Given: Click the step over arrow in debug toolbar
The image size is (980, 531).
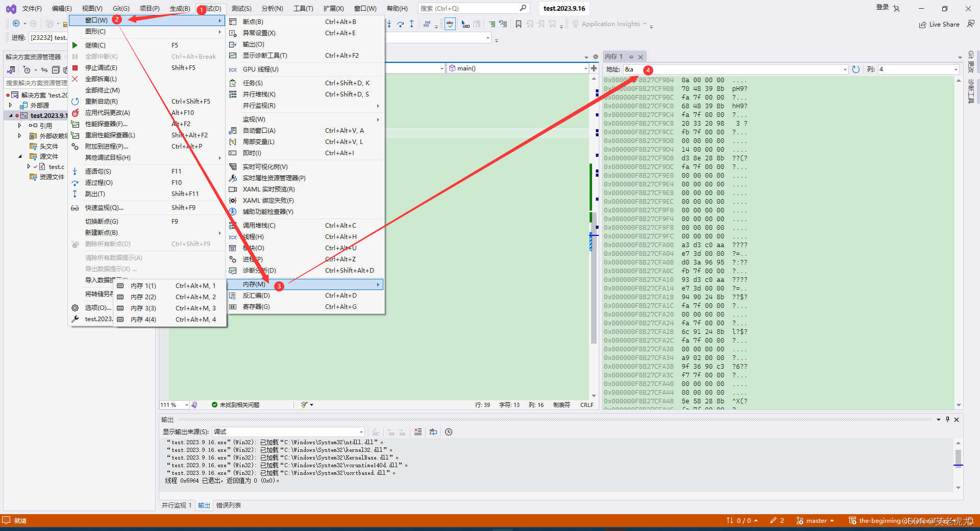Looking at the screenshot, I should point(401,24).
